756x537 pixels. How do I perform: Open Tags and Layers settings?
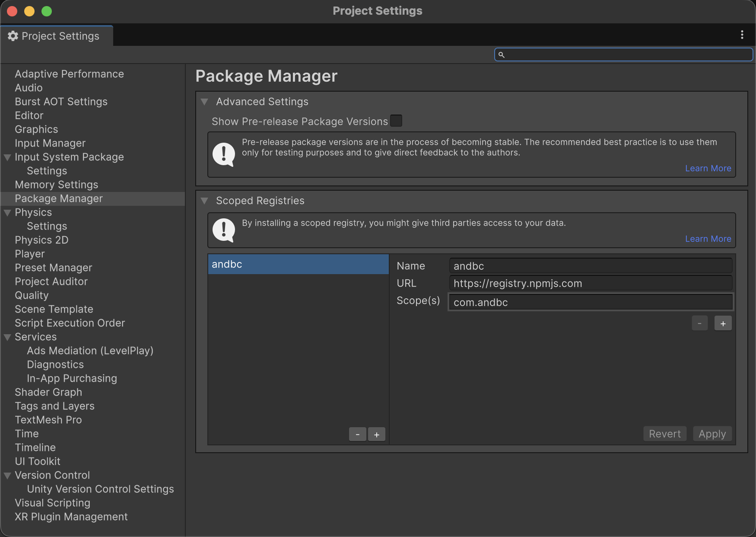(54, 406)
